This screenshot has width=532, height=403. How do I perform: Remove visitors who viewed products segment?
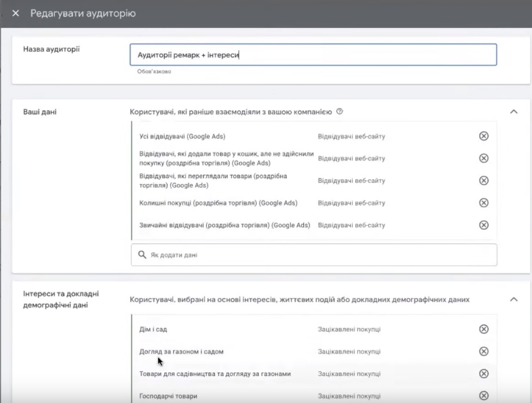(483, 181)
